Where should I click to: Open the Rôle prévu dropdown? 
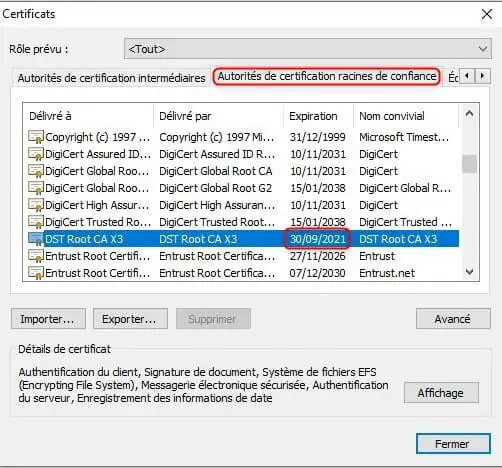308,49
